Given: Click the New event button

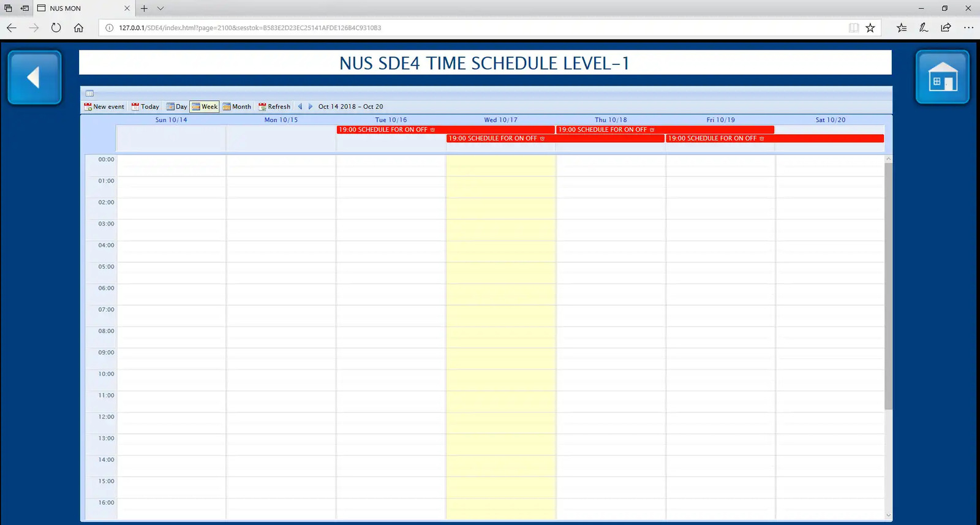Looking at the screenshot, I should pyautogui.click(x=104, y=107).
